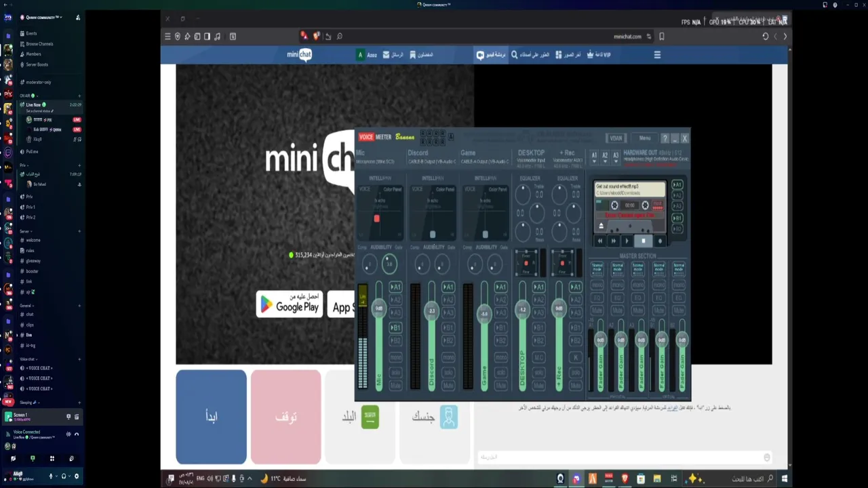Open PIX server icon in Discord
The image size is (868, 488).
point(8,94)
